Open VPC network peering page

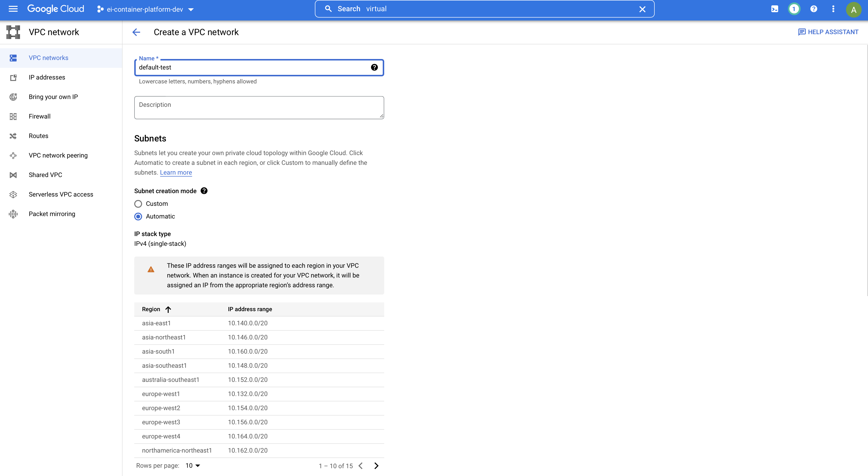click(x=58, y=155)
